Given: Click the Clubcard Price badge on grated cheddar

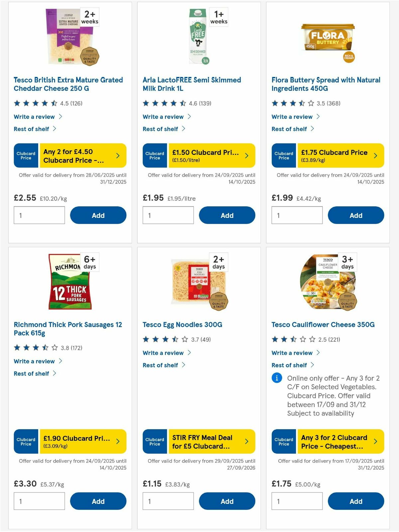Looking at the screenshot, I should point(26,155).
